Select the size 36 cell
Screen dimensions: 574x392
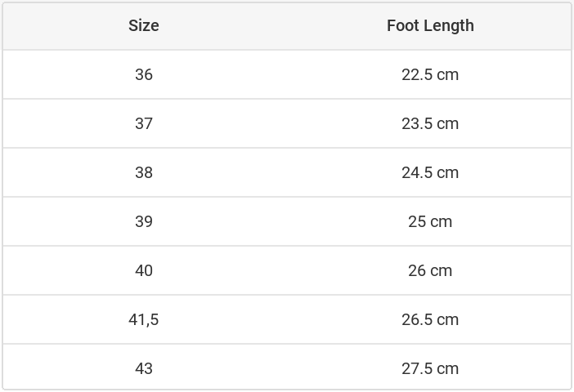click(144, 74)
